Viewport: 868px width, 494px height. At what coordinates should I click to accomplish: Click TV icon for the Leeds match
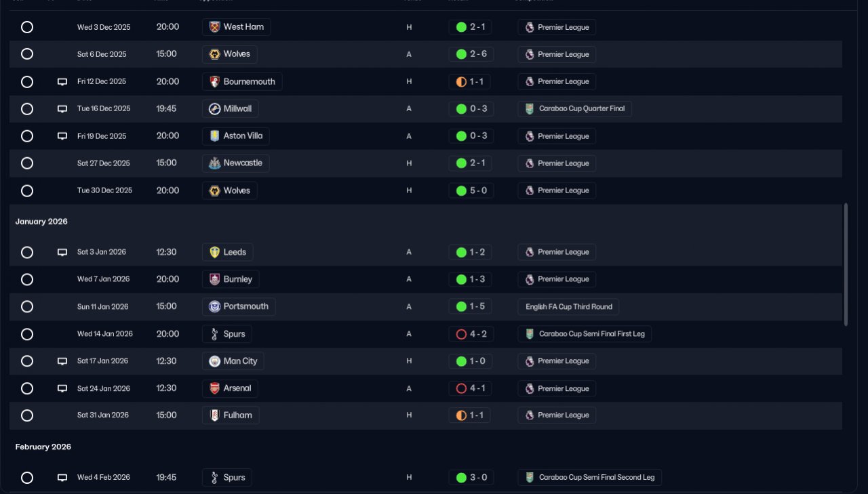(x=62, y=252)
